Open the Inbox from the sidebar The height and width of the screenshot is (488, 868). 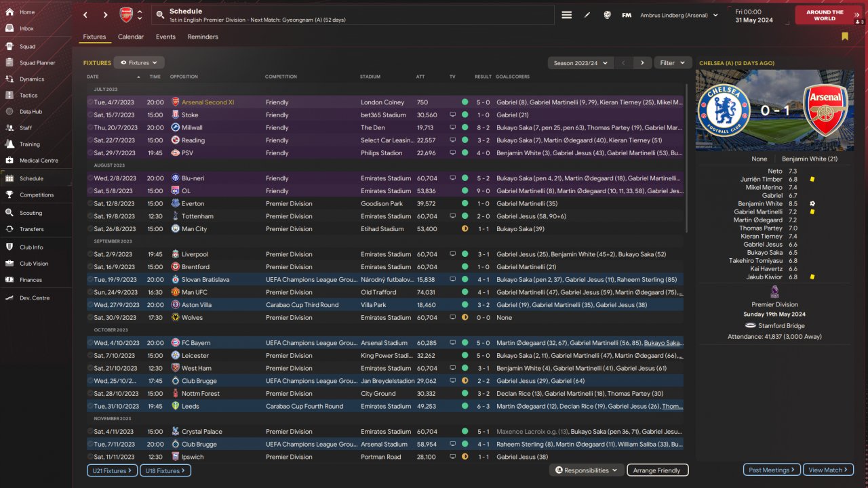(10, 28)
